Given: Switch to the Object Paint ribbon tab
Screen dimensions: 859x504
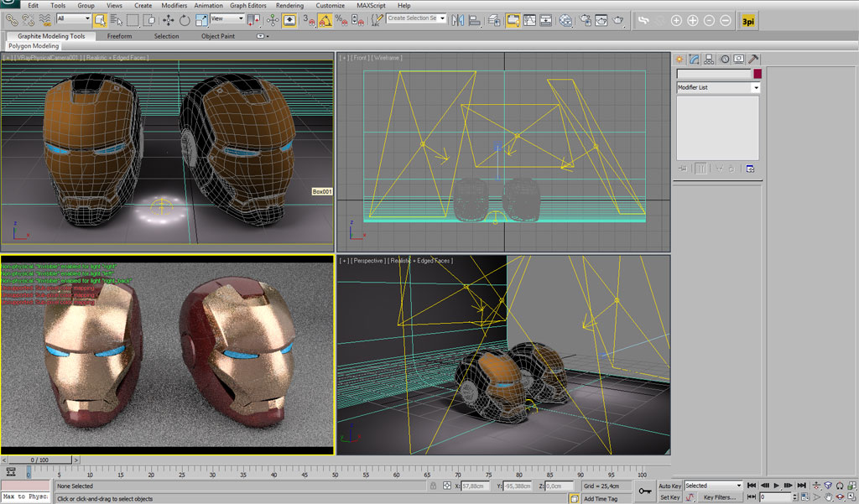Looking at the screenshot, I should [218, 36].
